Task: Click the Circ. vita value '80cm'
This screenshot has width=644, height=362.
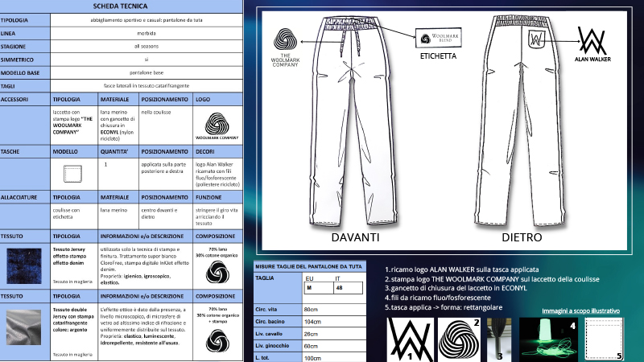Action: 311,310
